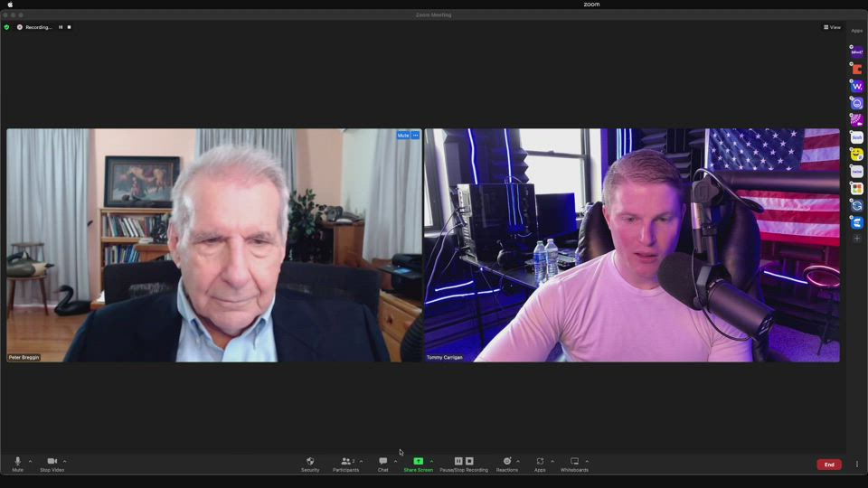Expand video options arrow beside Stop Video

tap(64, 461)
